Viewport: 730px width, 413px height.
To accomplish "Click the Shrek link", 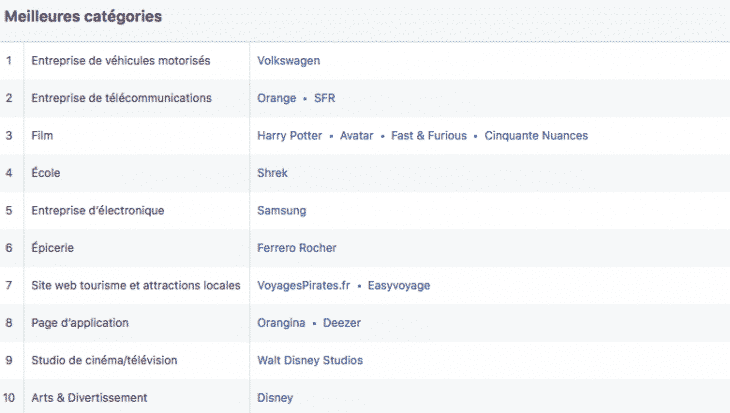I will click(x=272, y=173).
